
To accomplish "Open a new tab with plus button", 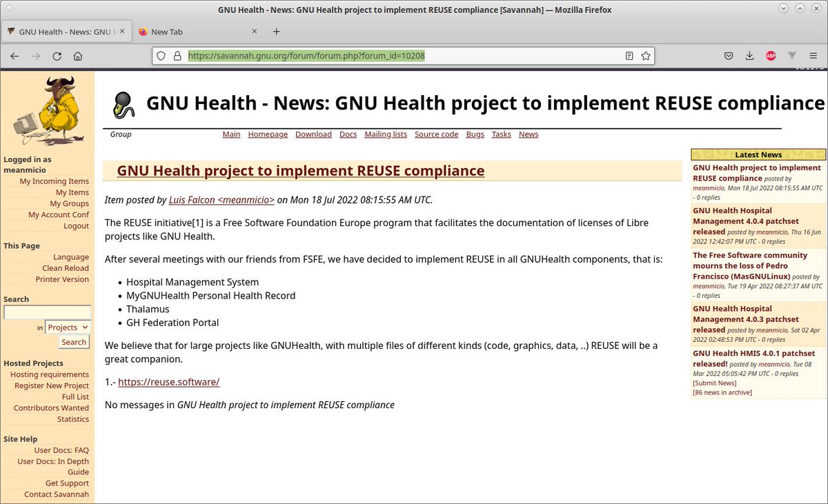I will coord(277,32).
